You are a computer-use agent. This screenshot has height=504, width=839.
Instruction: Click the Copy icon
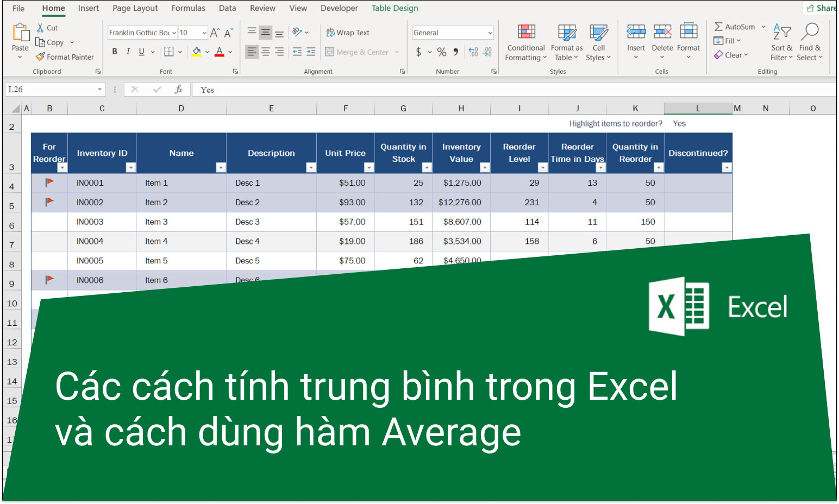click(40, 42)
